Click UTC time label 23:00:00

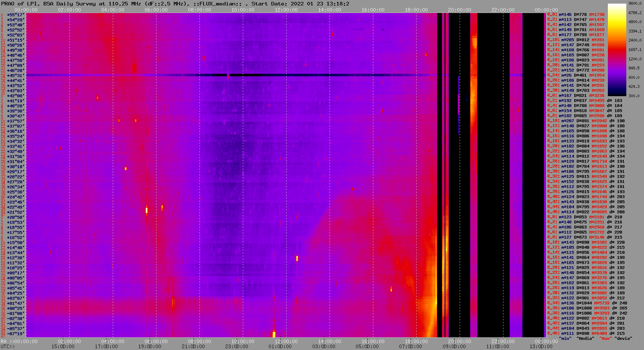(236, 346)
